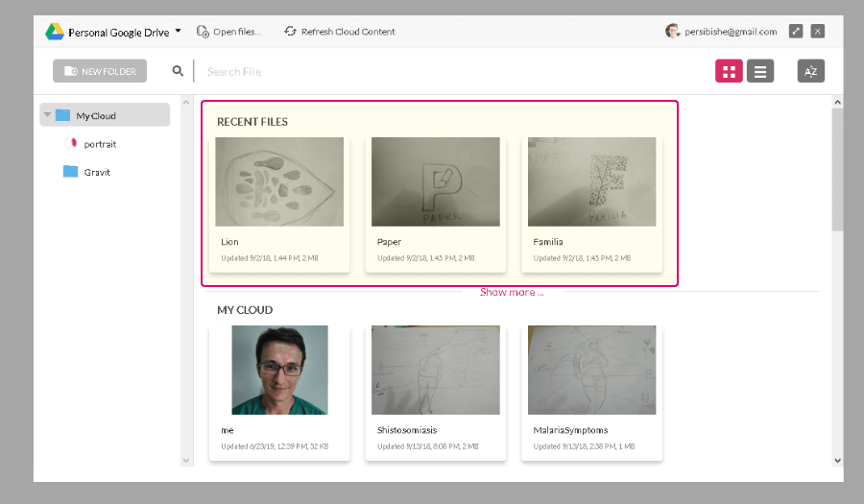
Task: Open the Paper thumbnail
Action: [x=435, y=181]
